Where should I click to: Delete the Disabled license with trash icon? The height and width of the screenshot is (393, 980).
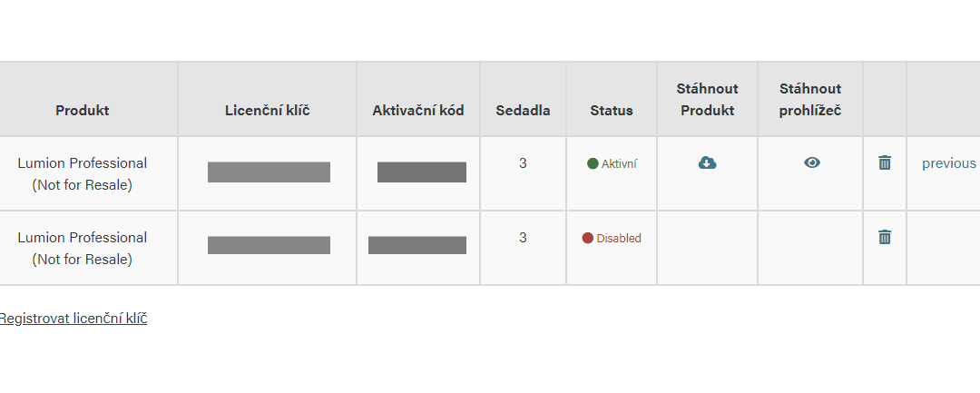(885, 238)
